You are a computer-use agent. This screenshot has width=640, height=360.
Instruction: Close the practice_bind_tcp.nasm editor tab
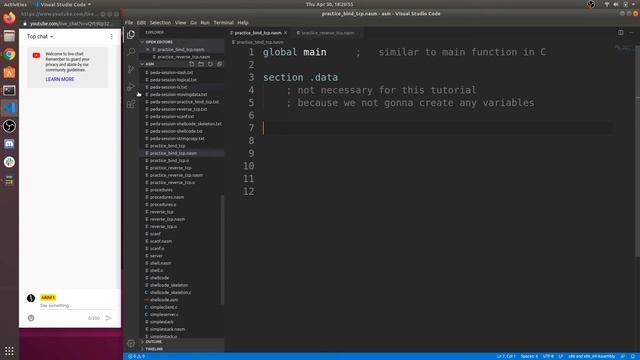coord(285,33)
